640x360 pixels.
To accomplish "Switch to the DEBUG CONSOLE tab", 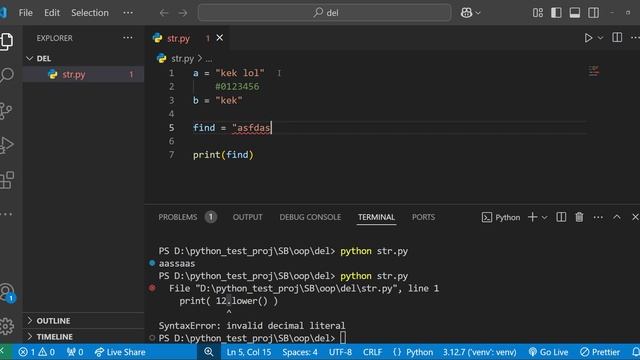I will pyautogui.click(x=310, y=217).
